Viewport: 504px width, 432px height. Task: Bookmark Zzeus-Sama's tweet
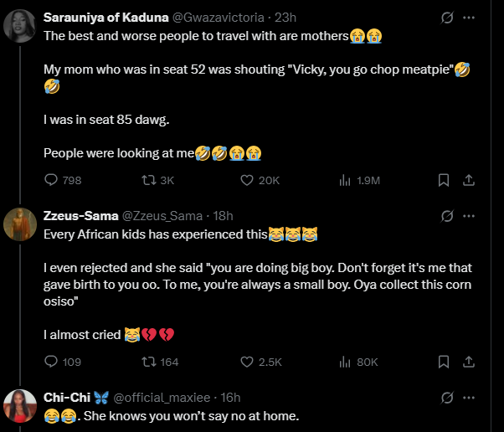[x=445, y=362]
